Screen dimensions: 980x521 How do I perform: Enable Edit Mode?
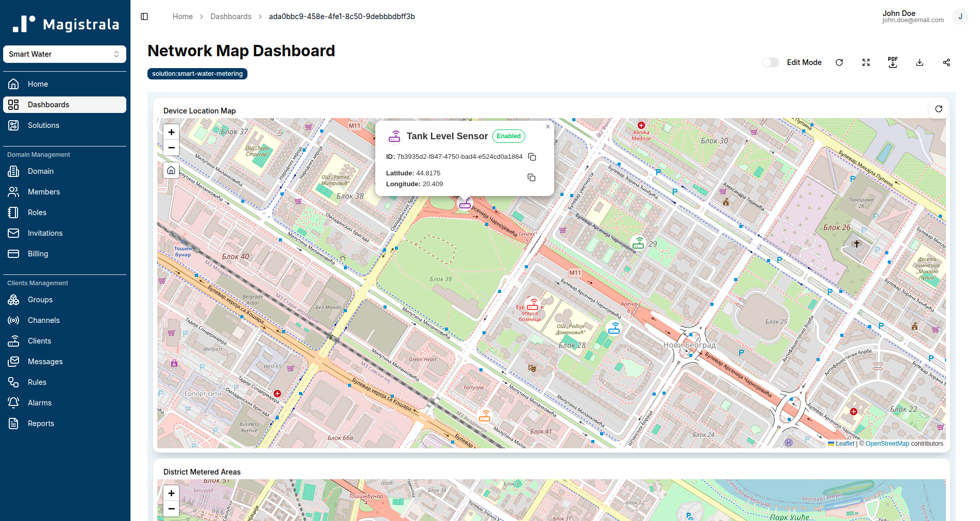click(x=770, y=62)
